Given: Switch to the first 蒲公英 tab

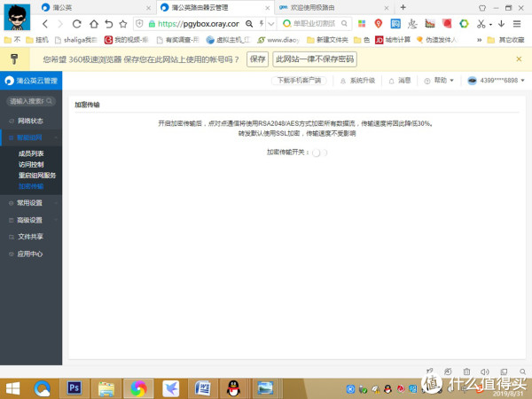Looking at the screenshot, I should pyautogui.click(x=95, y=7).
